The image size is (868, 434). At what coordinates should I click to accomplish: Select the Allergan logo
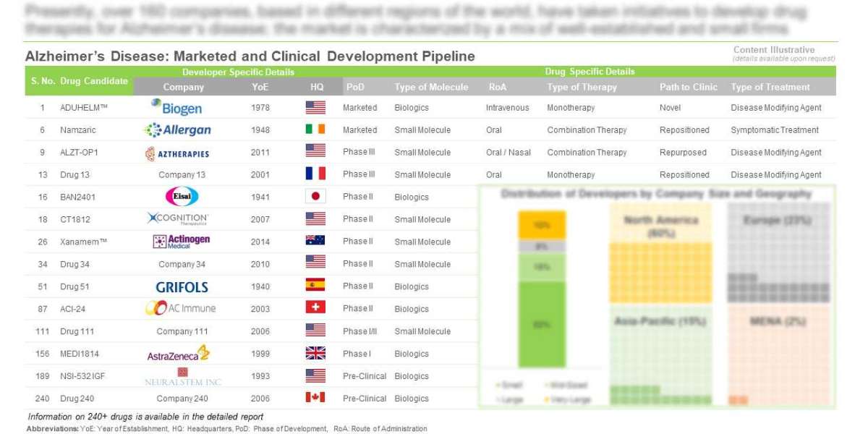point(177,130)
